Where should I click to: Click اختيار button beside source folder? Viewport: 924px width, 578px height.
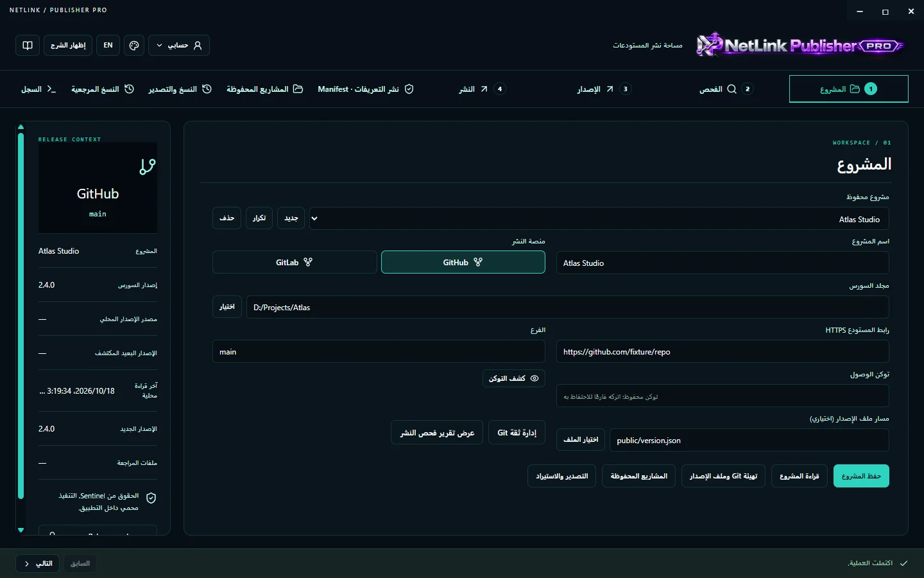[227, 306]
